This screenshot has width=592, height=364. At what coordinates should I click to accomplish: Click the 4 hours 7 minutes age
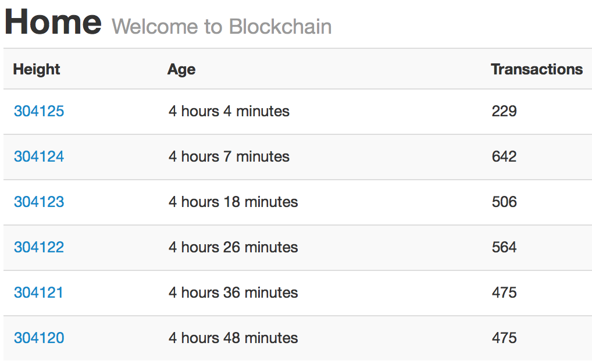pyautogui.click(x=229, y=156)
